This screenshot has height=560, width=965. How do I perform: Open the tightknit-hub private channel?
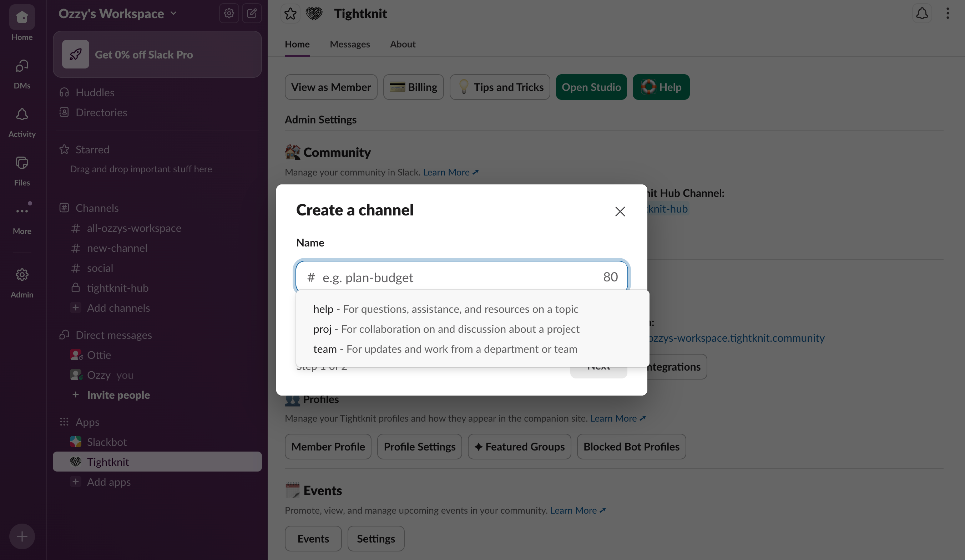[x=157, y=288]
